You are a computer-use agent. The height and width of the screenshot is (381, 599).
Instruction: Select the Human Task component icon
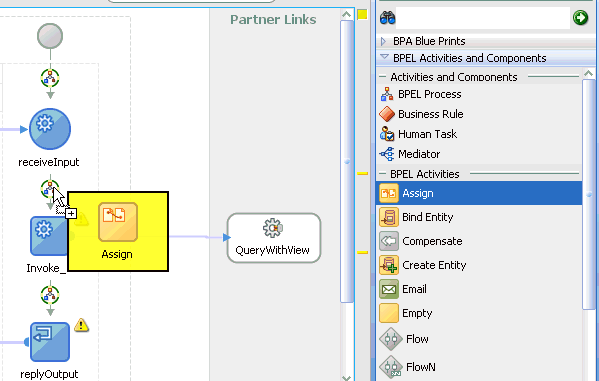(x=387, y=134)
